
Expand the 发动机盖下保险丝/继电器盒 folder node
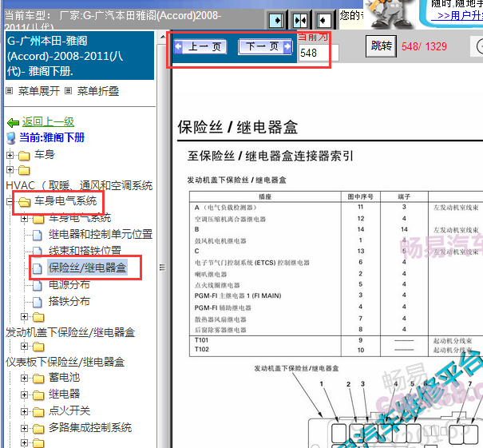[x=24, y=316]
